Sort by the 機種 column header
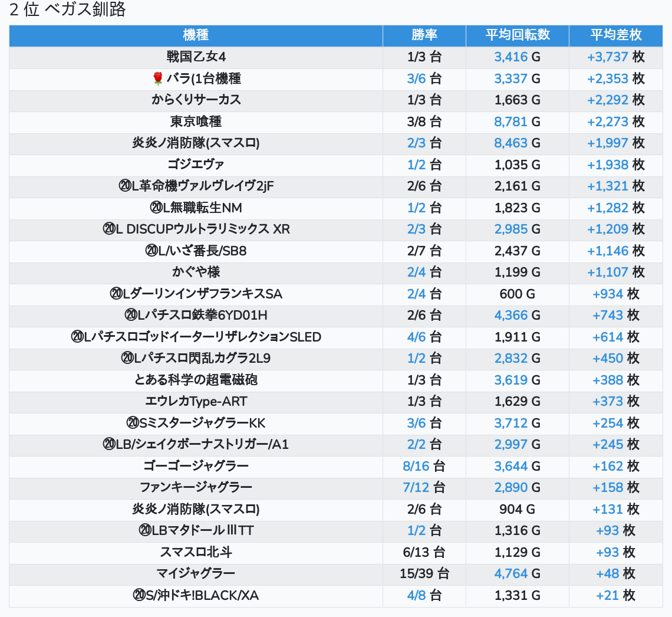 click(x=196, y=35)
